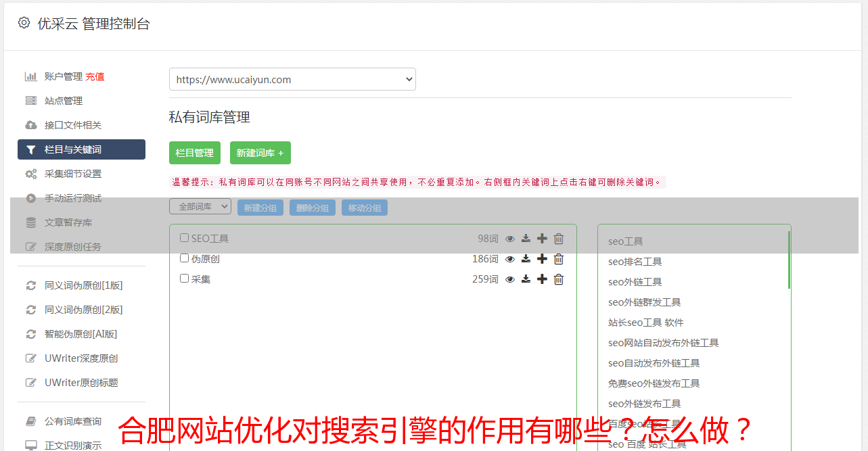Click the keyword list green scrollbar
This screenshot has width=868, height=451.
pos(789,260)
